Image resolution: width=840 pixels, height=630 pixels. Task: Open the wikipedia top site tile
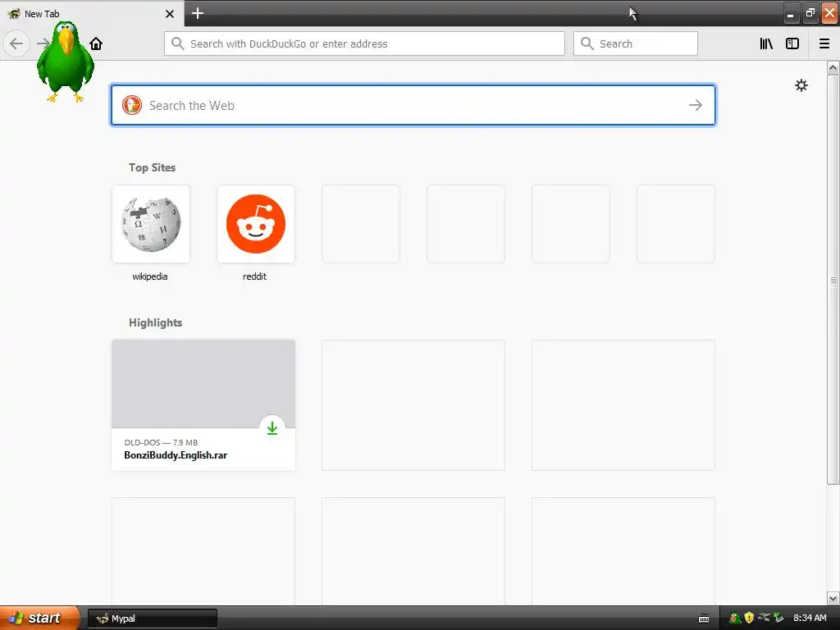151,224
